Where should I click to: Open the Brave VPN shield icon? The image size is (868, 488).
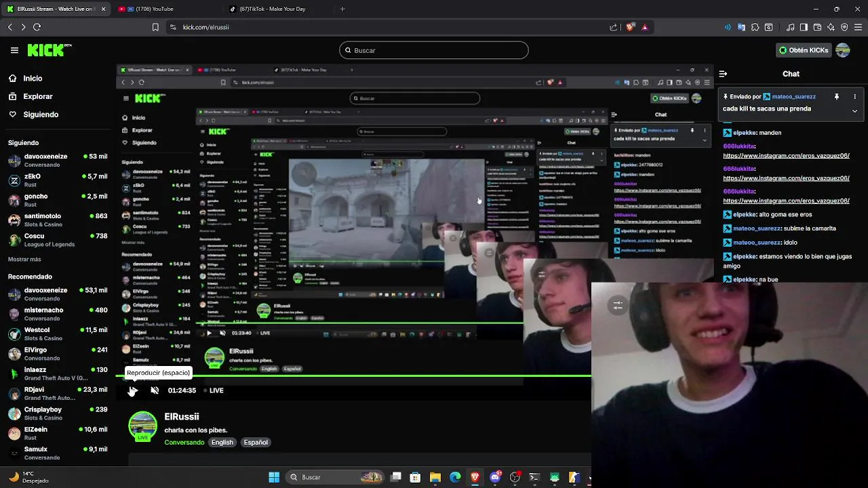844,27
